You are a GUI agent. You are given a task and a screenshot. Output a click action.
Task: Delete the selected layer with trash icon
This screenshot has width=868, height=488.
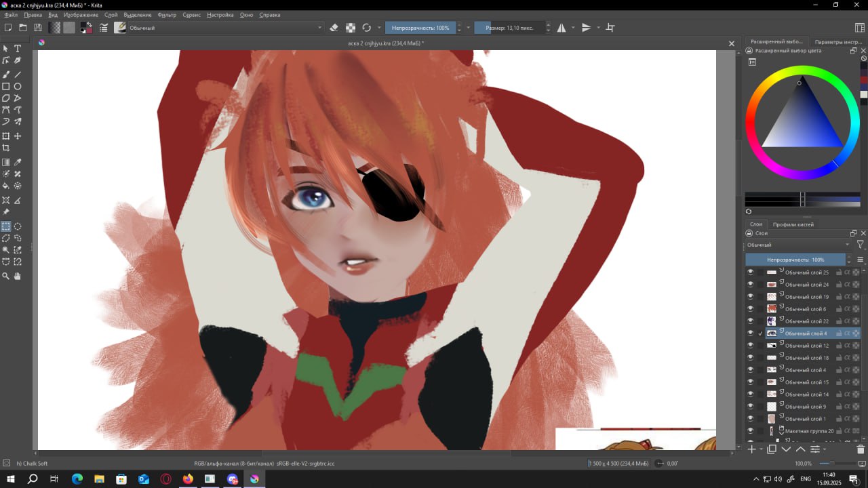(x=861, y=449)
